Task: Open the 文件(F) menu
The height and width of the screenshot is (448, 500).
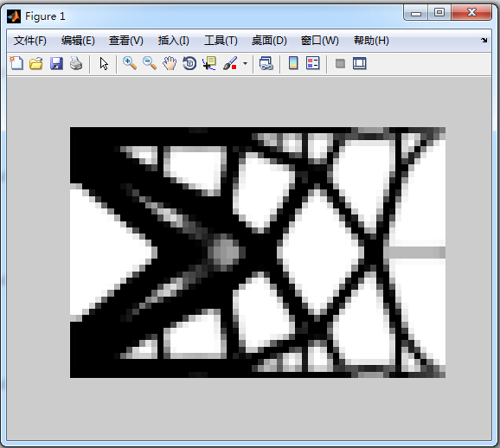Action: click(x=30, y=41)
